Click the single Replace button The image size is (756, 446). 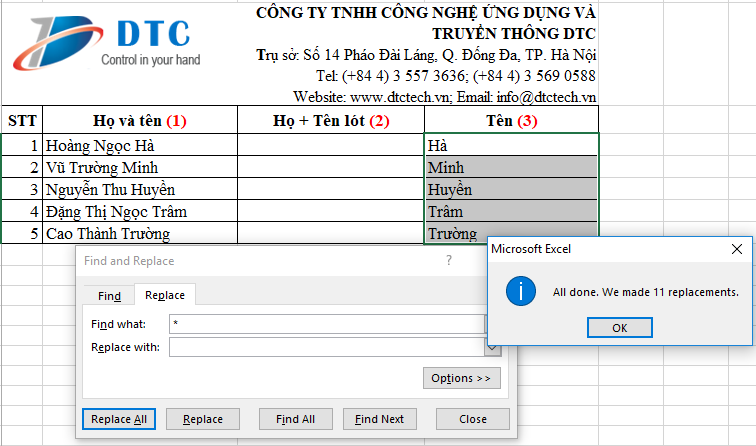pos(203,419)
